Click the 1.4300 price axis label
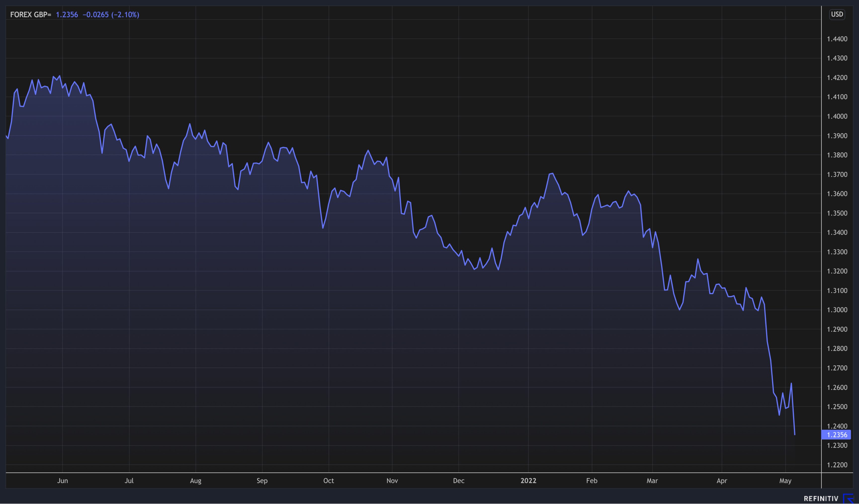The height and width of the screenshot is (504, 859). pyautogui.click(x=837, y=58)
